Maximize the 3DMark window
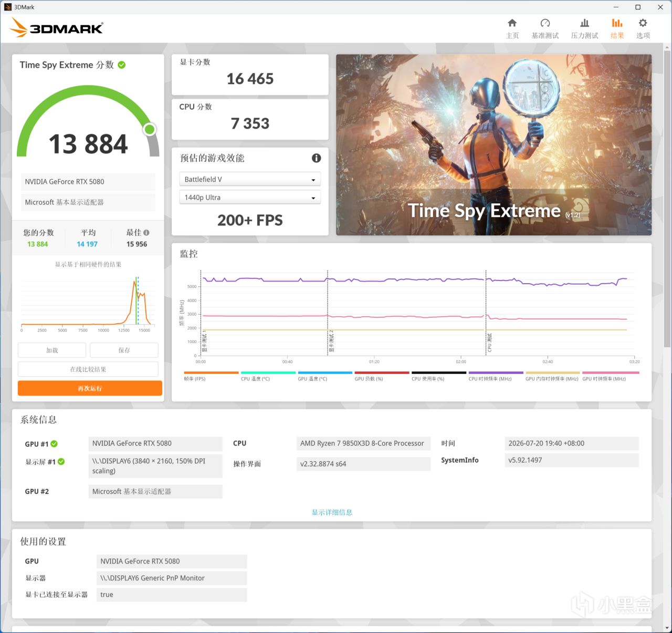The height and width of the screenshot is (633, 672). coord(638,7)
